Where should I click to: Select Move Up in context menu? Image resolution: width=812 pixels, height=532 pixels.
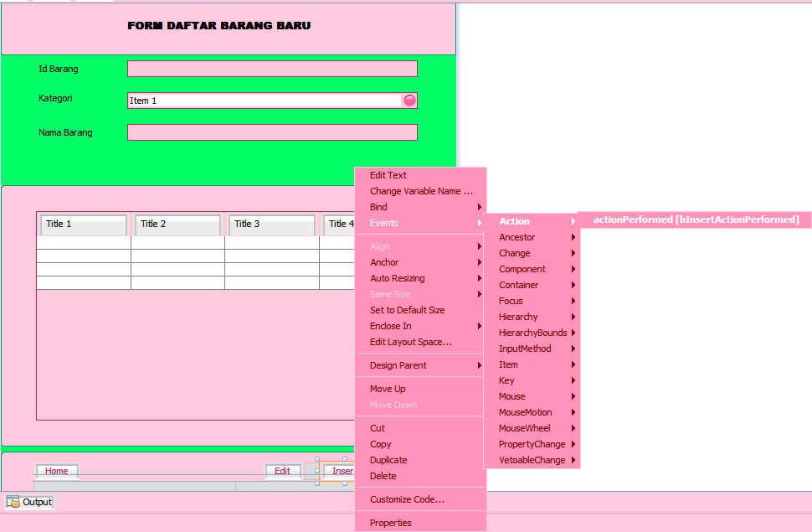(420, 389)
